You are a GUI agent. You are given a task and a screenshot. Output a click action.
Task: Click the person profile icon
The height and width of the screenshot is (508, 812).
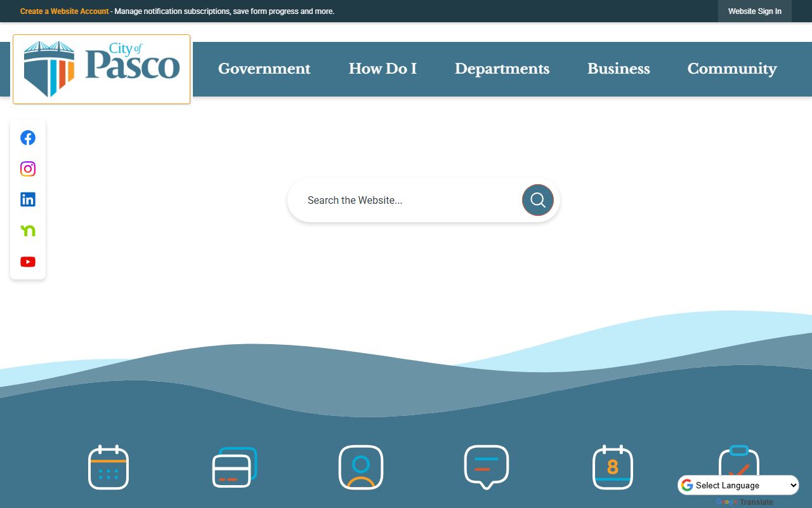tap(360, 467)
